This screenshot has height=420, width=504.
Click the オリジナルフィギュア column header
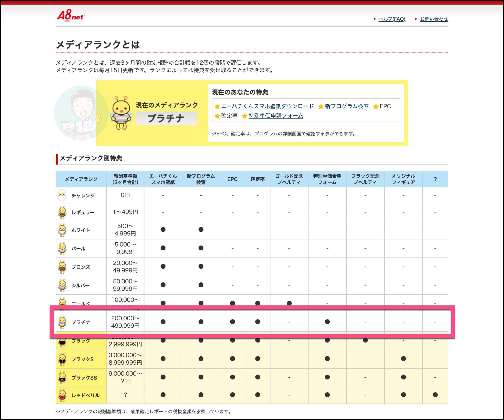coord(404,179)
